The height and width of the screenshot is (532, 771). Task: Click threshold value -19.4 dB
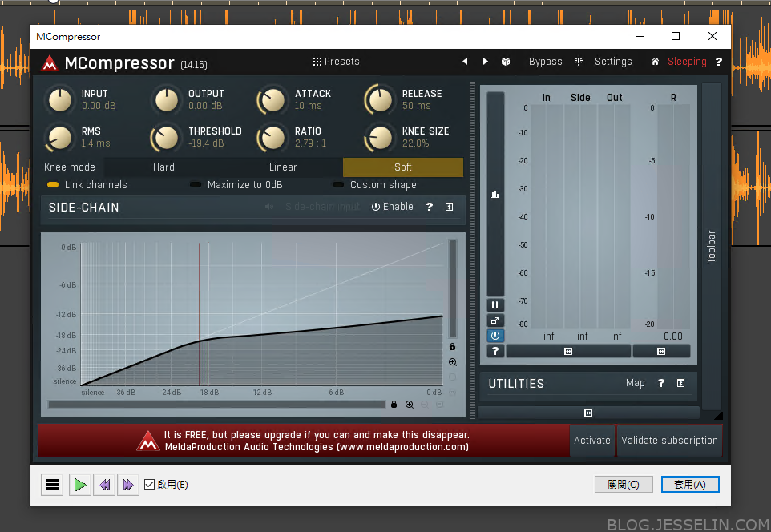[x=206, y=143]
